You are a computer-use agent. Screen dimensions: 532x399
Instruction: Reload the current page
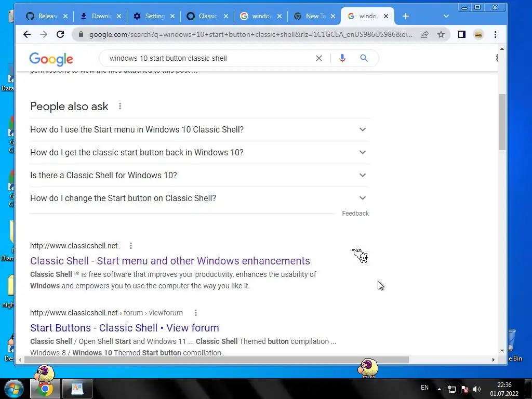pos(60,34)
